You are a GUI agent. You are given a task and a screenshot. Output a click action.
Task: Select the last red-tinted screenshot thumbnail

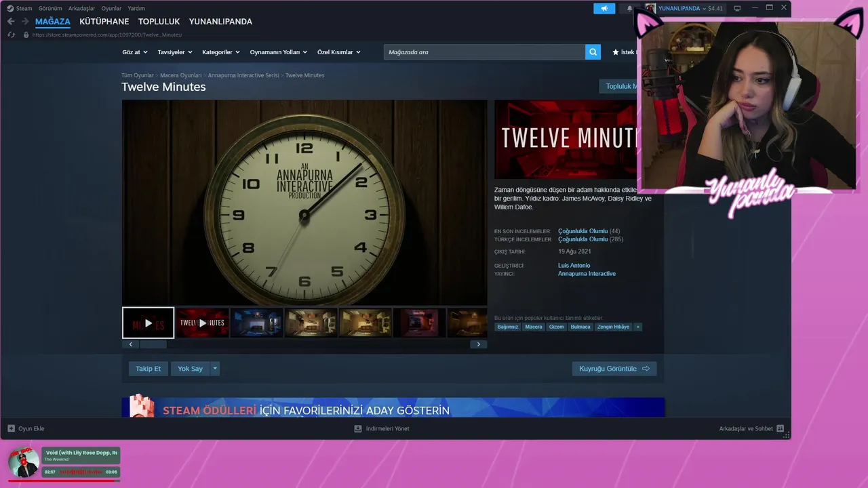tap(419, 323)
